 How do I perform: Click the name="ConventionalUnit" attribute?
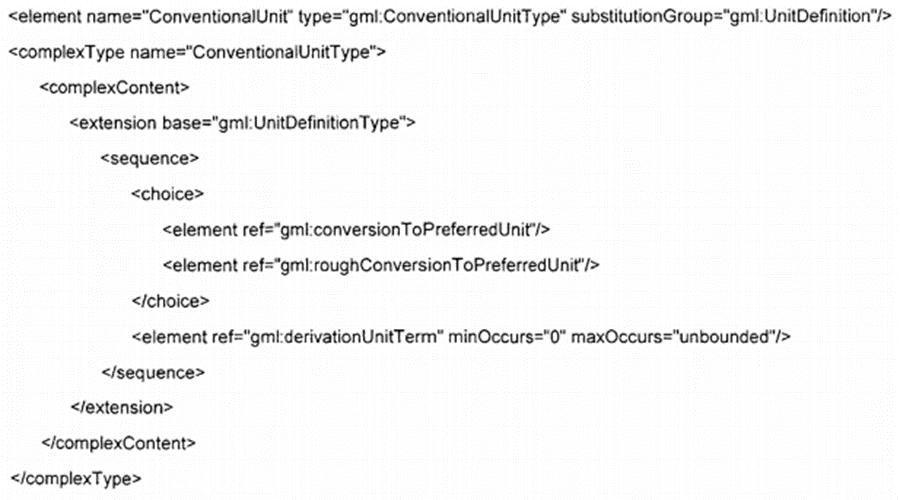click(x=189, y=17)
